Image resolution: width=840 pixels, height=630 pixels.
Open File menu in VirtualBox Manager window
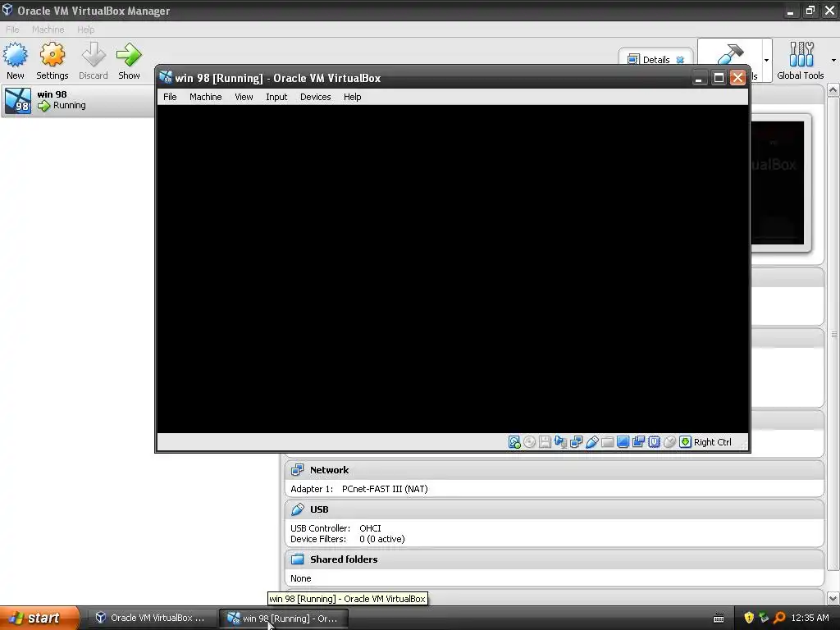(x=12, y=30)
